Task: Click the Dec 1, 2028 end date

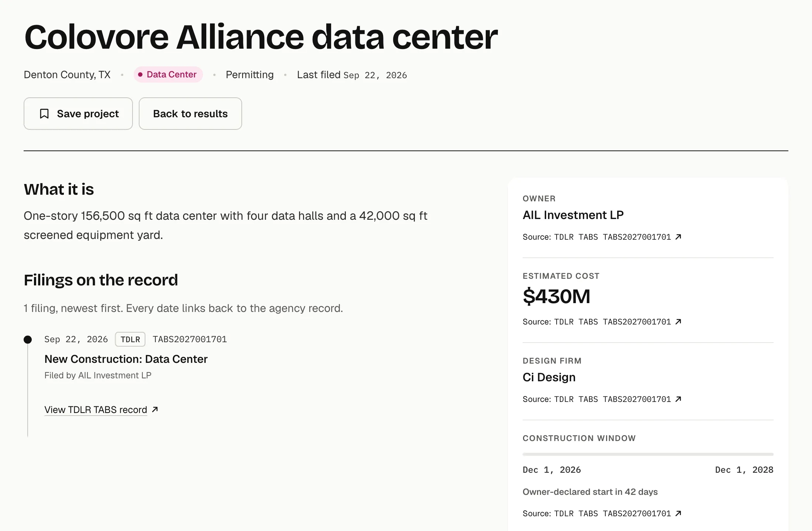Action: coord(744,470)
